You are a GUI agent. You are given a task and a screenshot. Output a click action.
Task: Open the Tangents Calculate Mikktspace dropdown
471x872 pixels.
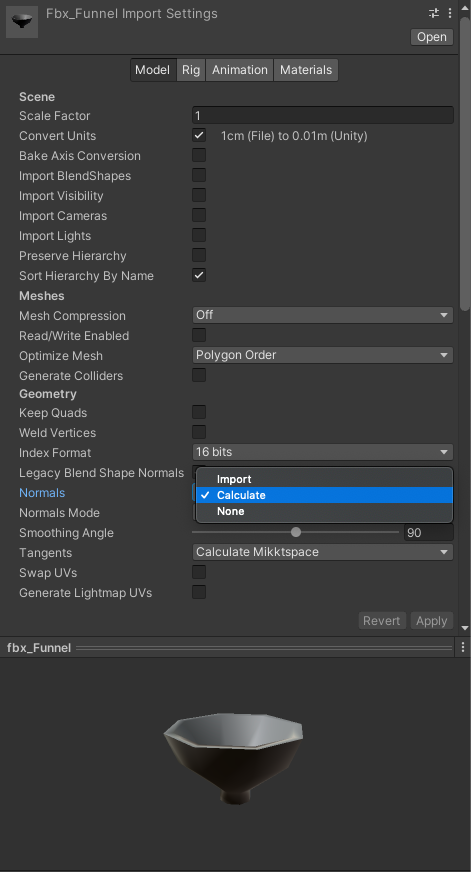(x=323, y=552)
